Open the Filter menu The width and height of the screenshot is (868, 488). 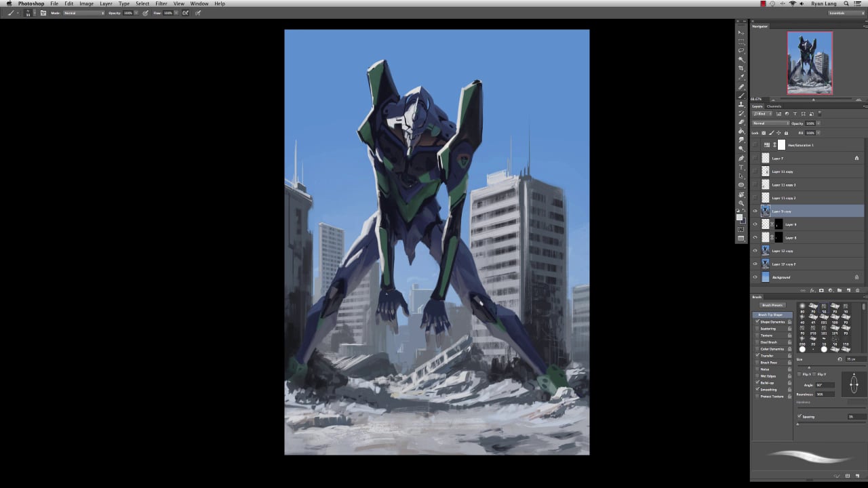coord(161,3)
